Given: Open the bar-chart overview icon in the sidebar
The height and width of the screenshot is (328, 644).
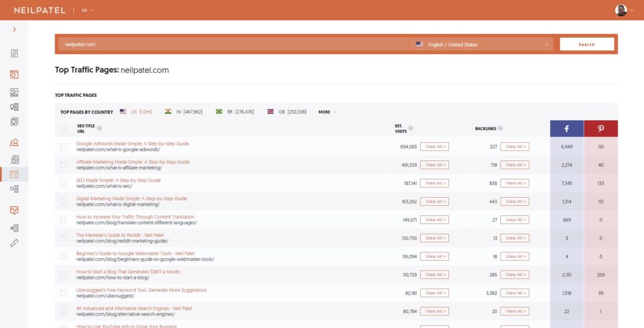Looking at the screenshot, I should tap(14, 93).
